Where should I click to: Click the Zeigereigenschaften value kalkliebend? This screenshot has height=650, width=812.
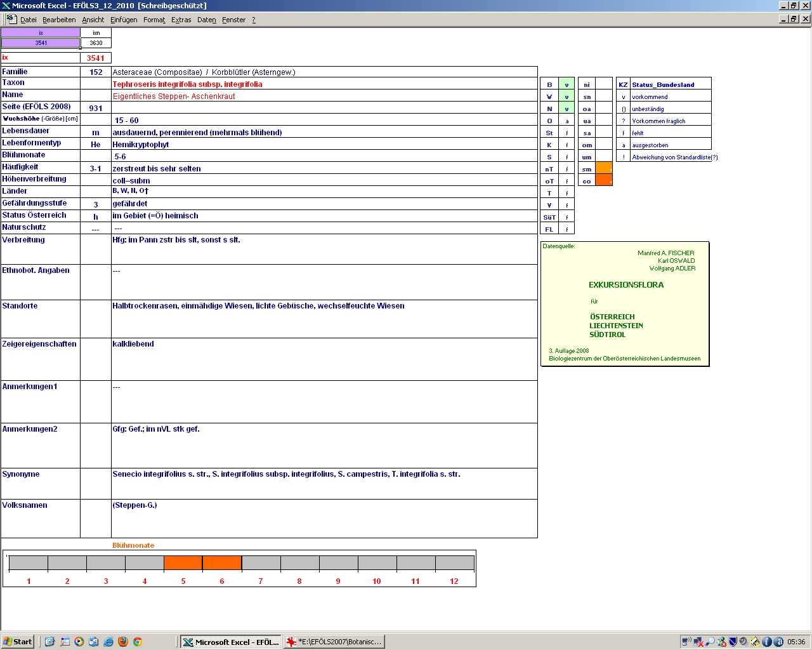(x=133, y=344)
